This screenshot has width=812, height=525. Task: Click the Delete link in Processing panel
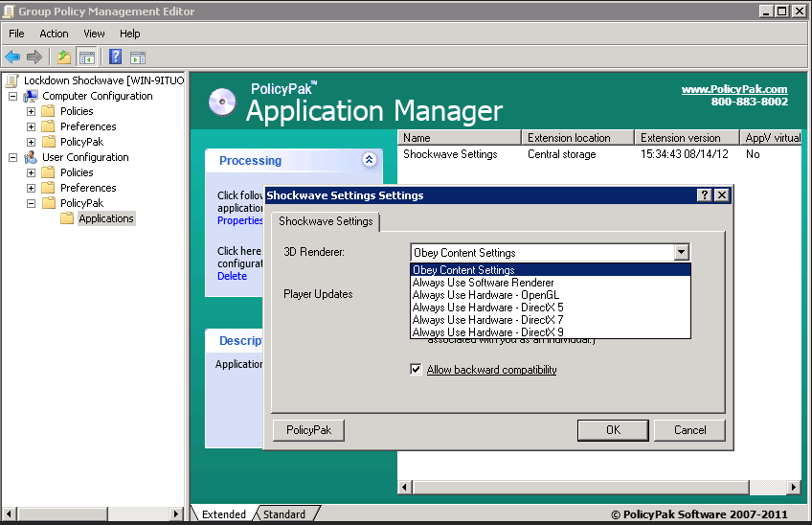pyautogui.click(x=232, y=276)
